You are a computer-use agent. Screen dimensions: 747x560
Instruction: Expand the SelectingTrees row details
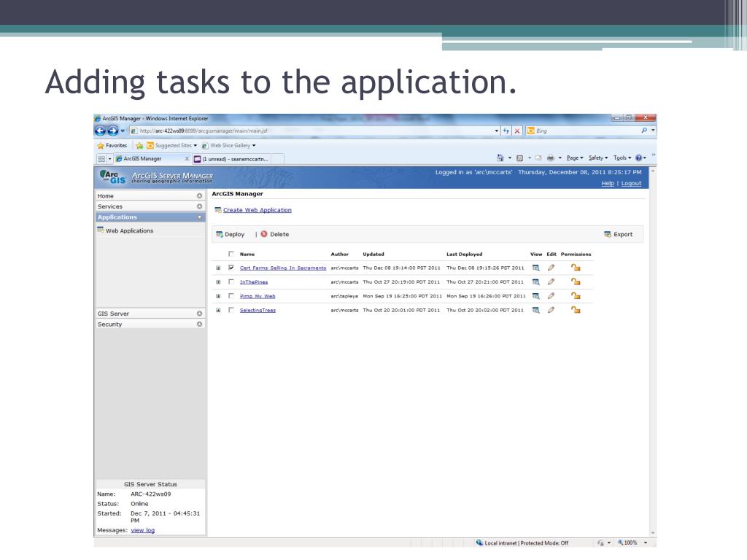[218, 310]
